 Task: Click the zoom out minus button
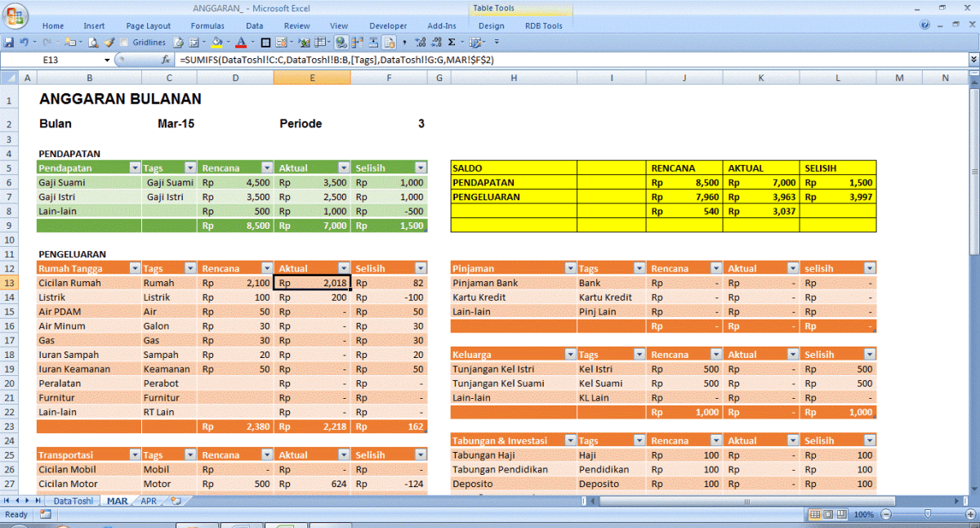(884, 515)
